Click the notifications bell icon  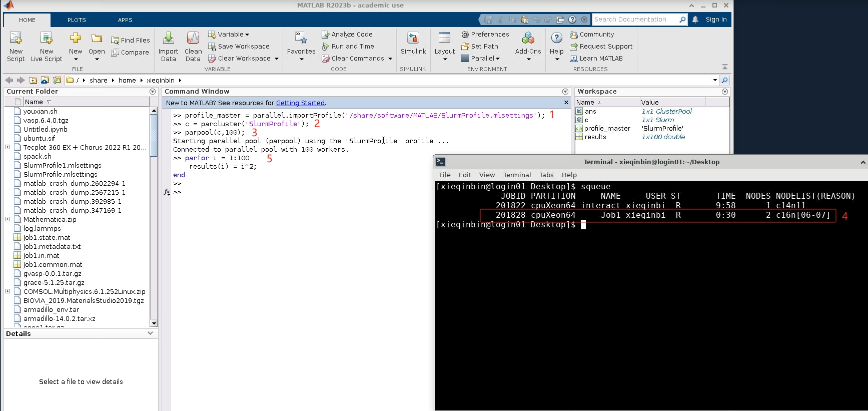click(x=695, y=20)
